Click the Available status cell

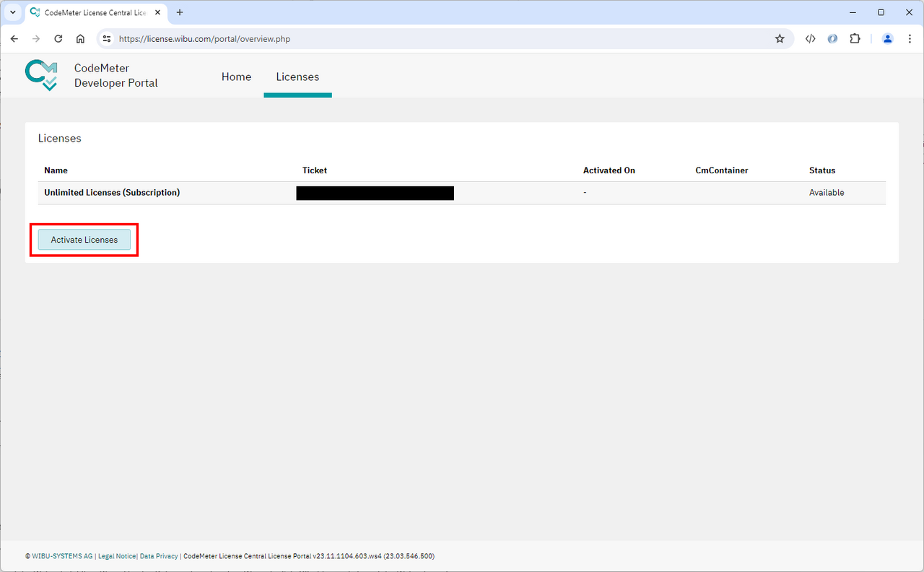[827, 193]
